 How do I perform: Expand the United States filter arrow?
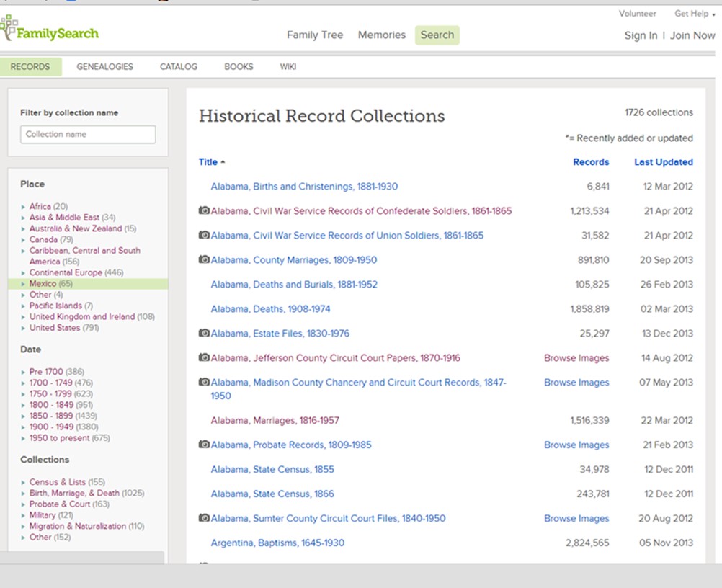coord(23,329)
